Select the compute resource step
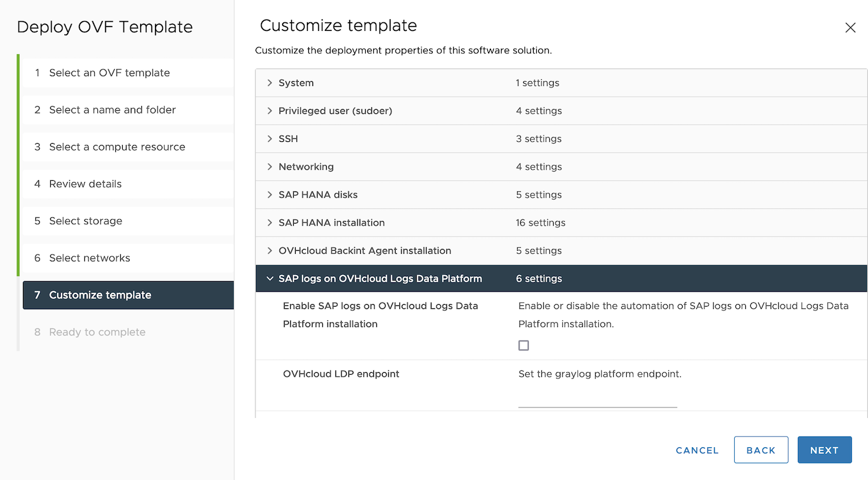868x480 pixels. click(116, 147)
